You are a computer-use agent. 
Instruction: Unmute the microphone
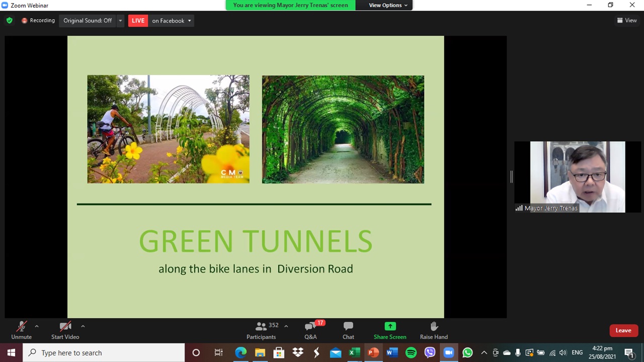coord(21,330)
